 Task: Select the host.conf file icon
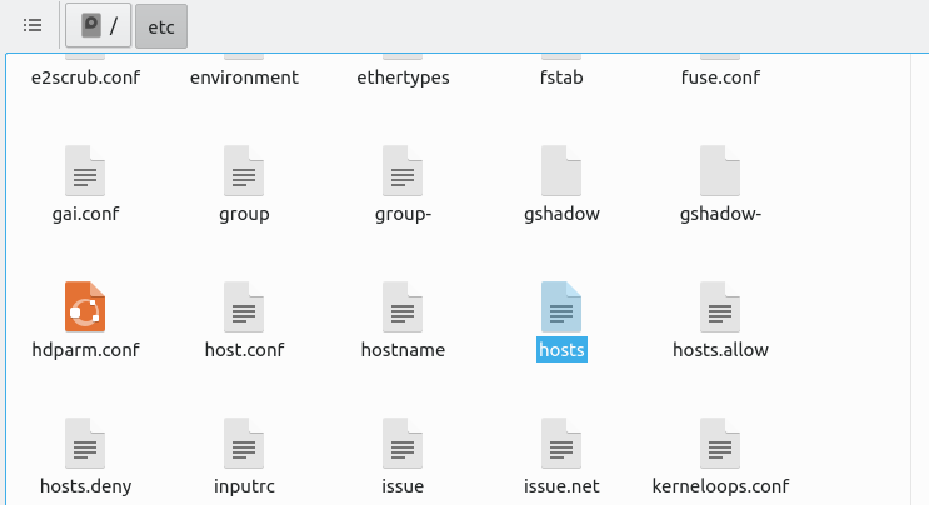click(x=244, y=306)
